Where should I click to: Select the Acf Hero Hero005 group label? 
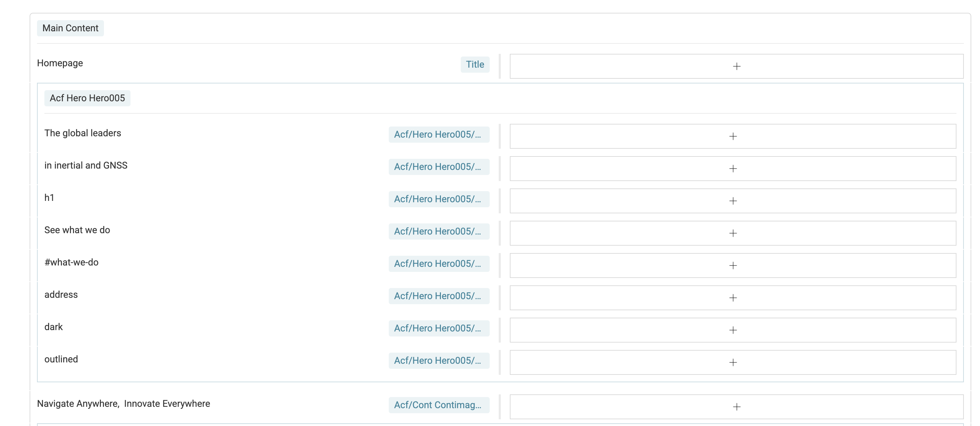point(87,99)
